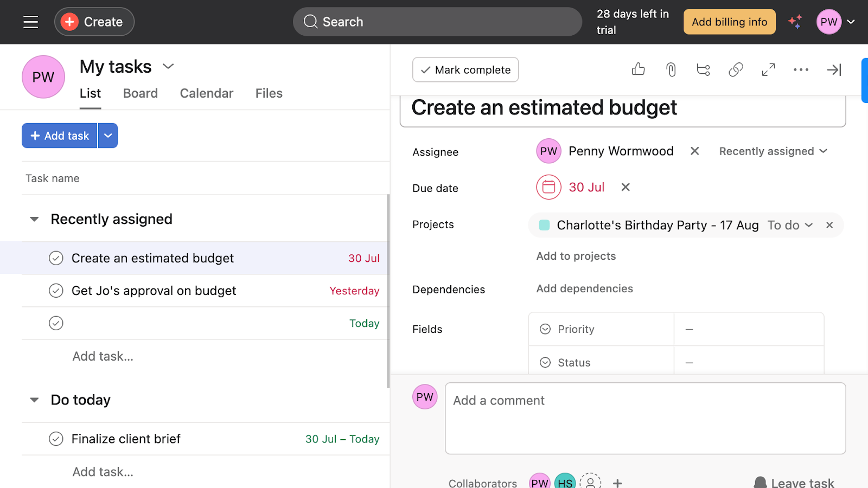Click the 'Mark complete' button
Screen dimensions: 868x488
tap(465, 69)
